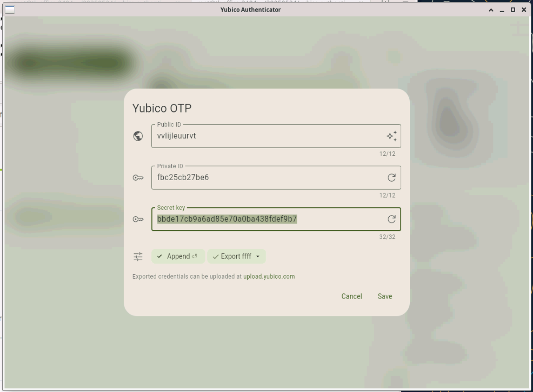Click the key icon beside Secret key
This screenshot has width=533, height=392.
tap(138, 219)
